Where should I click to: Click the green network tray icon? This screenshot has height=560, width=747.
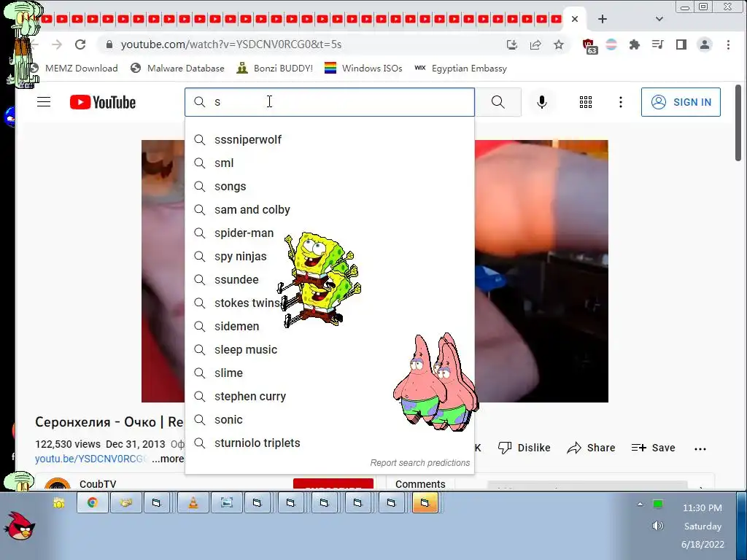[658, 504]
